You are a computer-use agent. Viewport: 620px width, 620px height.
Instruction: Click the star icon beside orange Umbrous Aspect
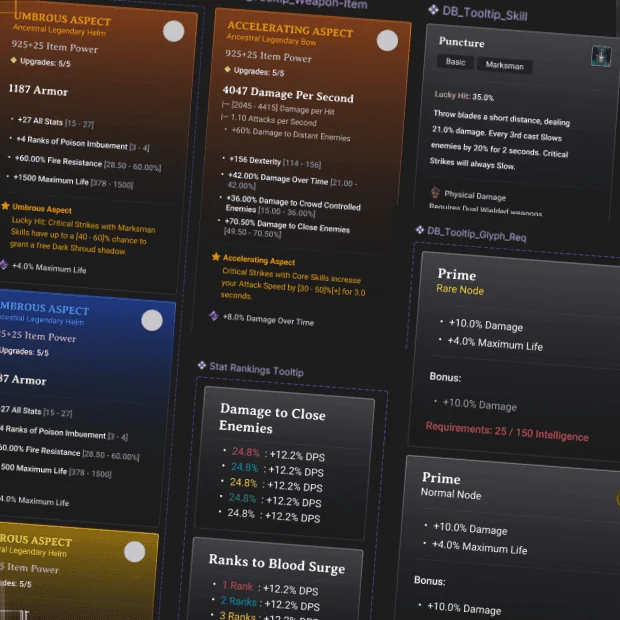click(x=5, y=206)
